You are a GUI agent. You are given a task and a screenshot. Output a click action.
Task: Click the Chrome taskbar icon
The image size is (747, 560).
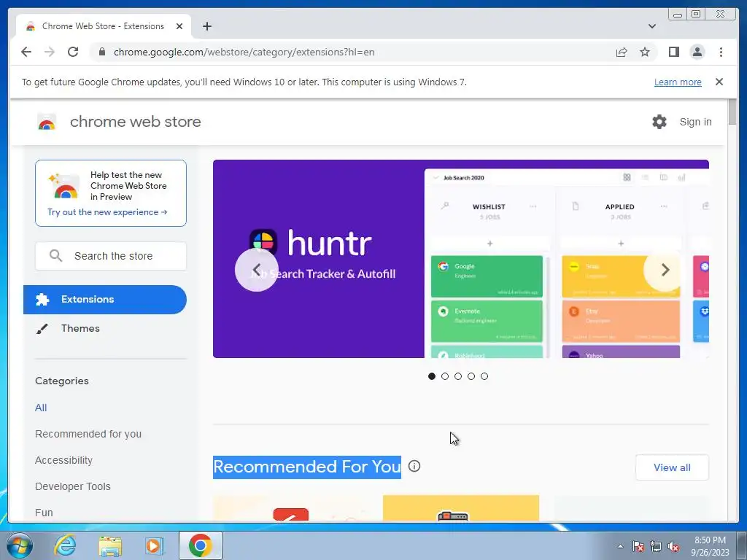(200, 545)
